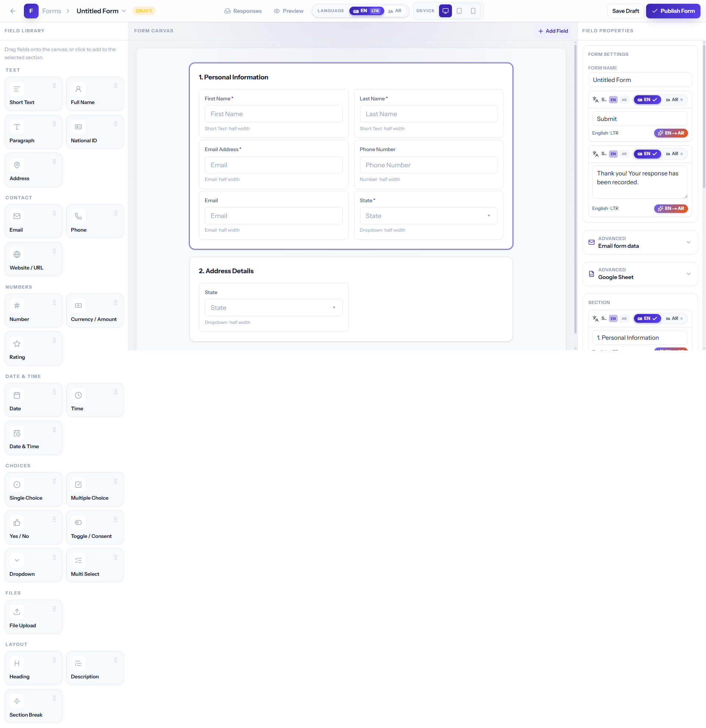Screen dimensions: 706x728
Task: Go back using the header arrow
Action: point(13,11)
